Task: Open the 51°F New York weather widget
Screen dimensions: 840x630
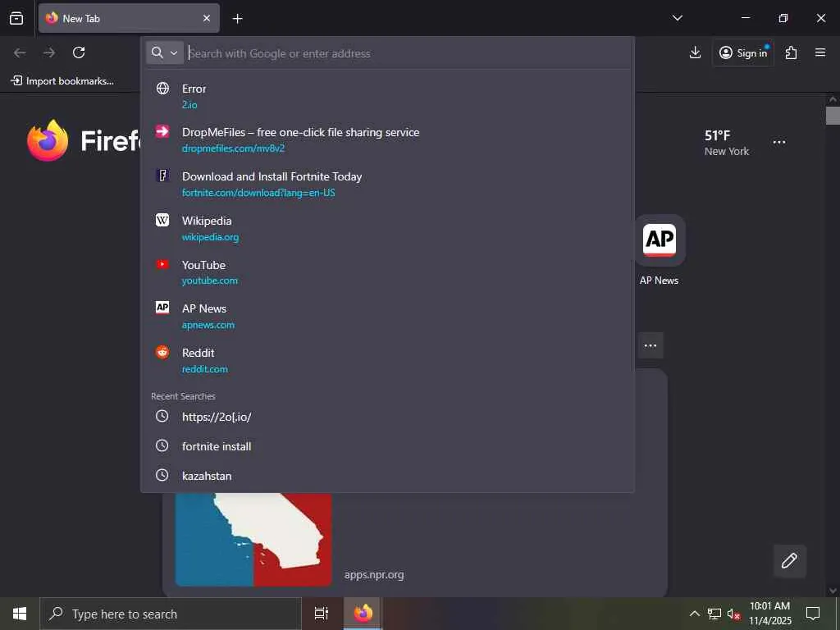Action: click(727, 143)
